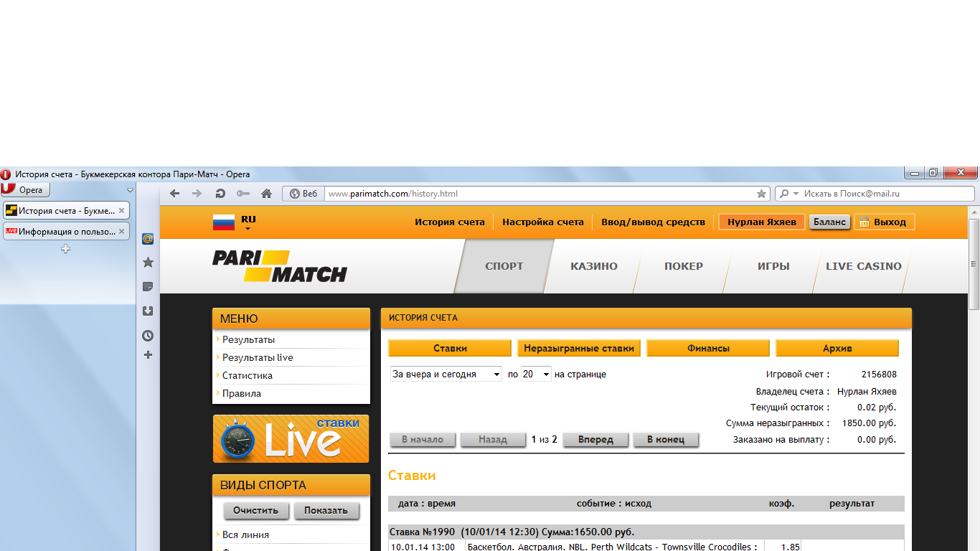This screenshot has height=551, width=980.
Task: Add a new tab with plus button
Action: point(65,249)
